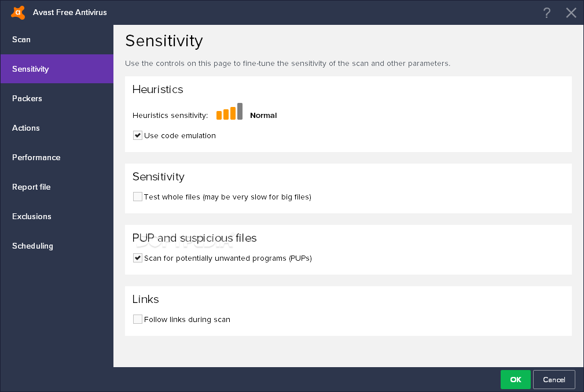Set heuristics to the lowest orange bar
The image size is (584, 392).
(x=219, y=115)
